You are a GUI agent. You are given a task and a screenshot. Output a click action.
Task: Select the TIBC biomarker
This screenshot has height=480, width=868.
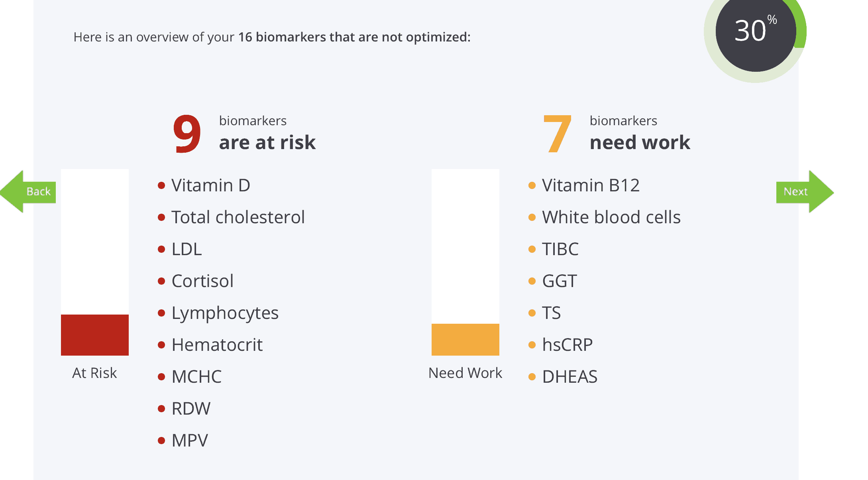pyautogui.click(x=560, y=249)
